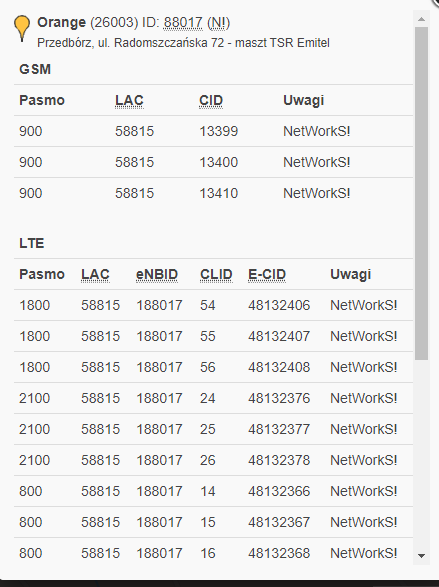Click the vertical scrollbar thumb
Image resolution: width=439 pixels, height=587 pixels.
tap(421, 193)
